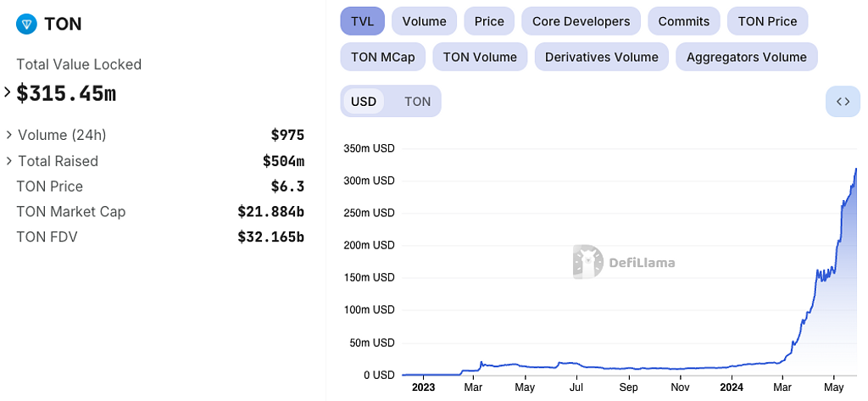Switch chart denomination to TON
Viewport: 868px width, 401px height.
(417, 102)
